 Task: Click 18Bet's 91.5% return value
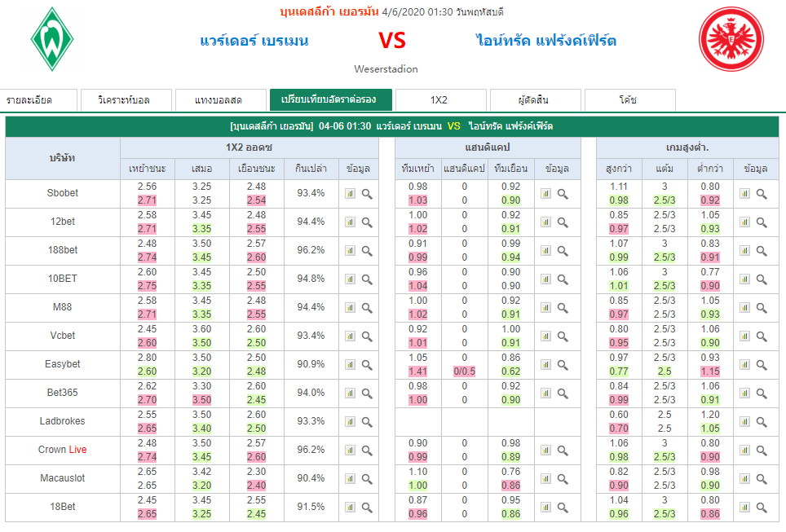[x=311, y=507]
